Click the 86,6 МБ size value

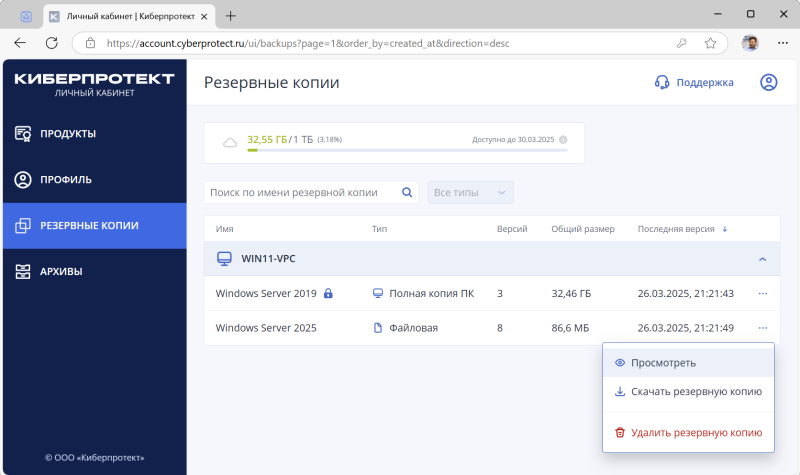[x=570, y=328]
